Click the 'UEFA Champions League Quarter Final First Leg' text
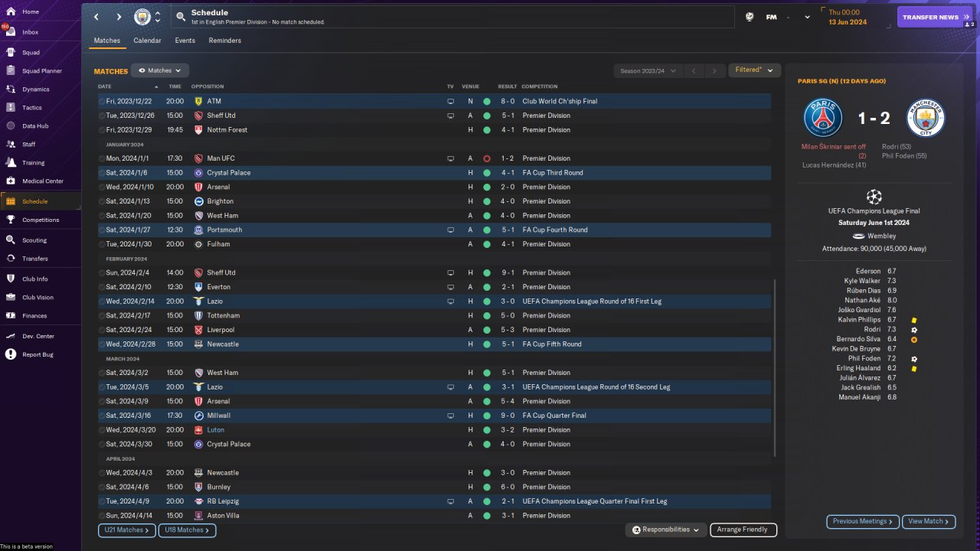 pyautogui.click(x=595, y=501)
